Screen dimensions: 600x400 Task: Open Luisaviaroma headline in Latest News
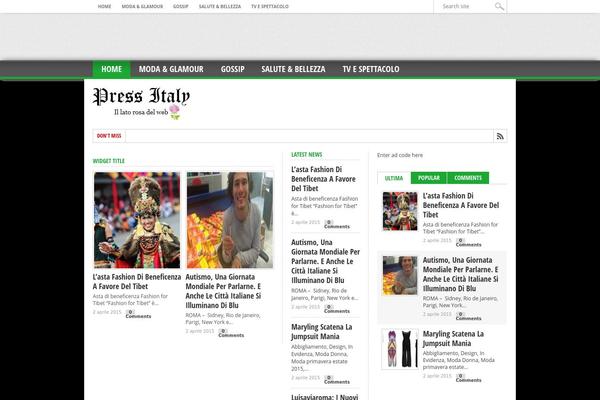324,397
